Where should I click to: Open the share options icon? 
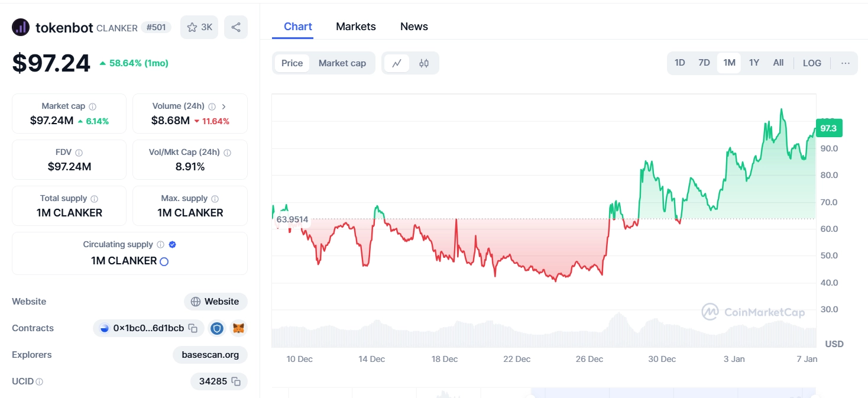pyautogui.click(x=235, y=27)
